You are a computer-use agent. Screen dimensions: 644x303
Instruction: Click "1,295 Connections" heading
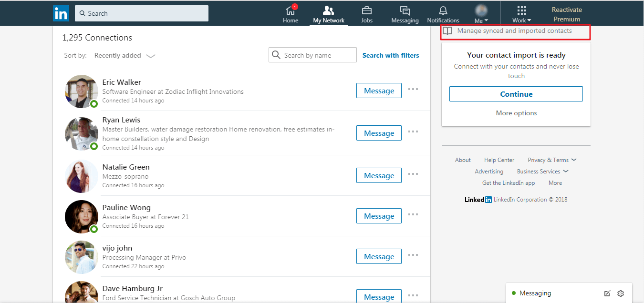pyautogui.click(x=97, y=38)
